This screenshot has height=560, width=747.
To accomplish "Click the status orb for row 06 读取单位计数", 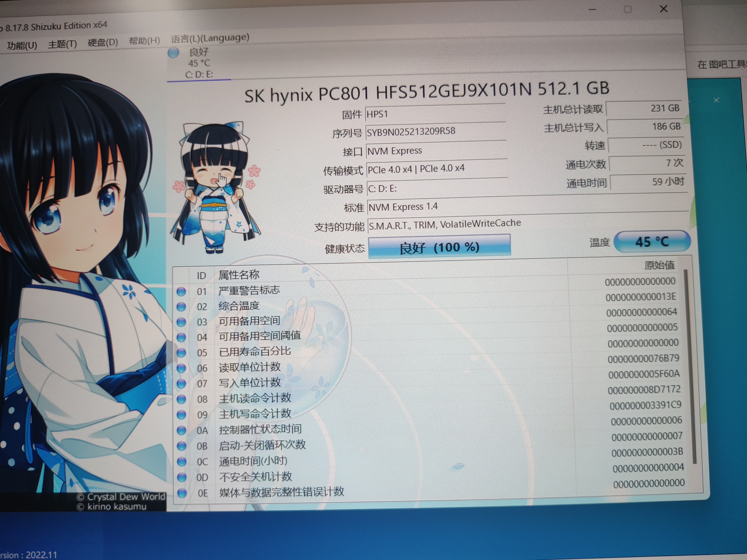I will (181, 368).
